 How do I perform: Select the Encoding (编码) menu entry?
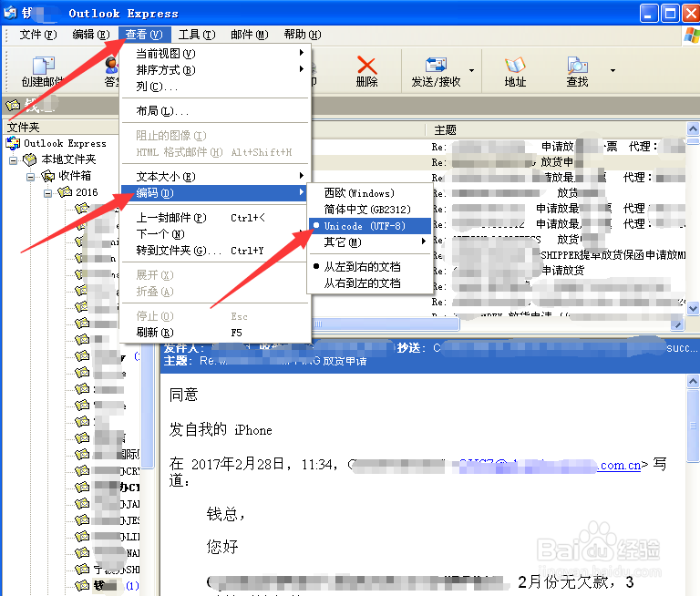(x=214, y=193)
